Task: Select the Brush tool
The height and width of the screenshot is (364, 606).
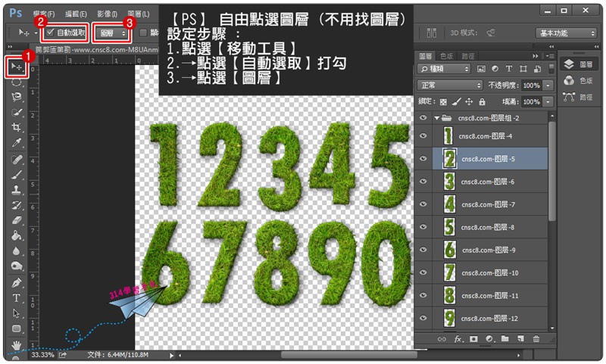Action: click(16, 175)
